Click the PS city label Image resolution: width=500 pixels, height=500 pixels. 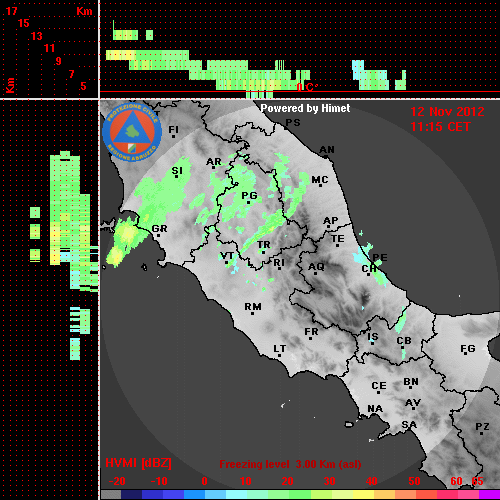point(293,123)
